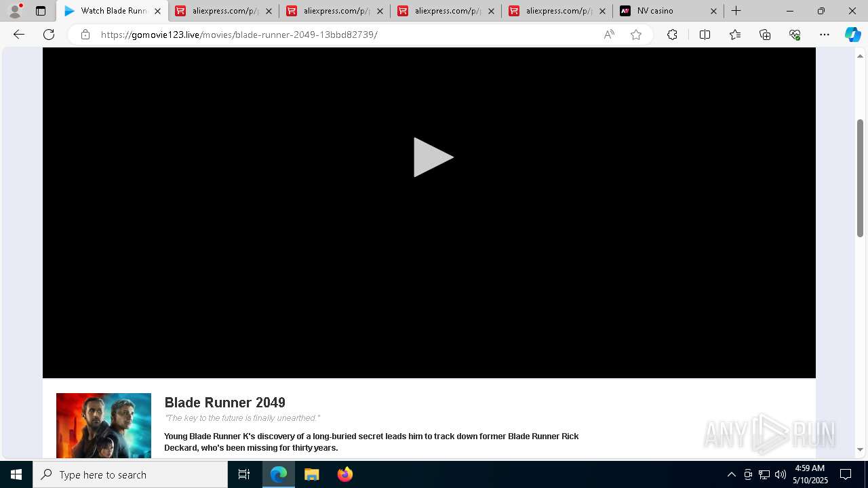868x488 pixels.
Task: Open Browser essentials
Action: [x=795, y=35]
